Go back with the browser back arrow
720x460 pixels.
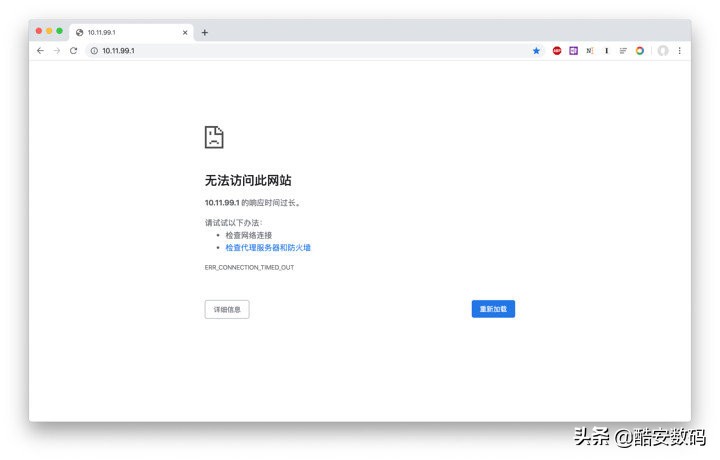[x=40, y=50]
